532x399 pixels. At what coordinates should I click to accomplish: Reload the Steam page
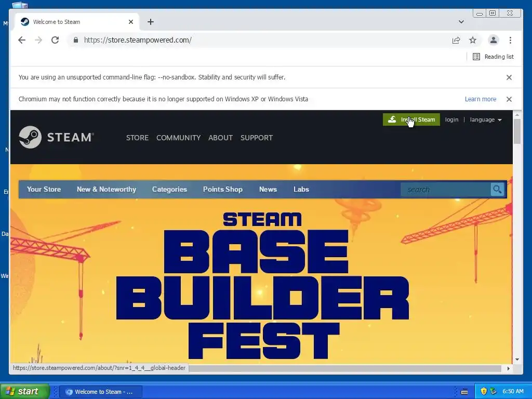(x=55, y=40)
